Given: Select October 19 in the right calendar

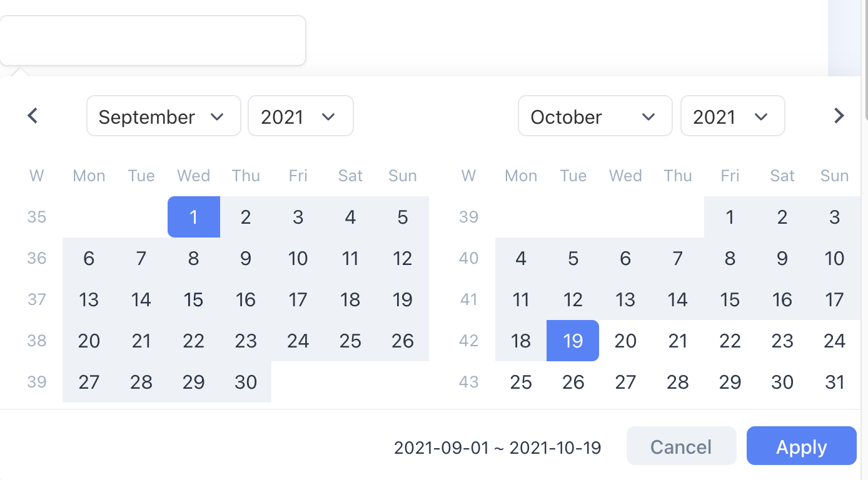Looking at the screenshot, I should (573, 341).
